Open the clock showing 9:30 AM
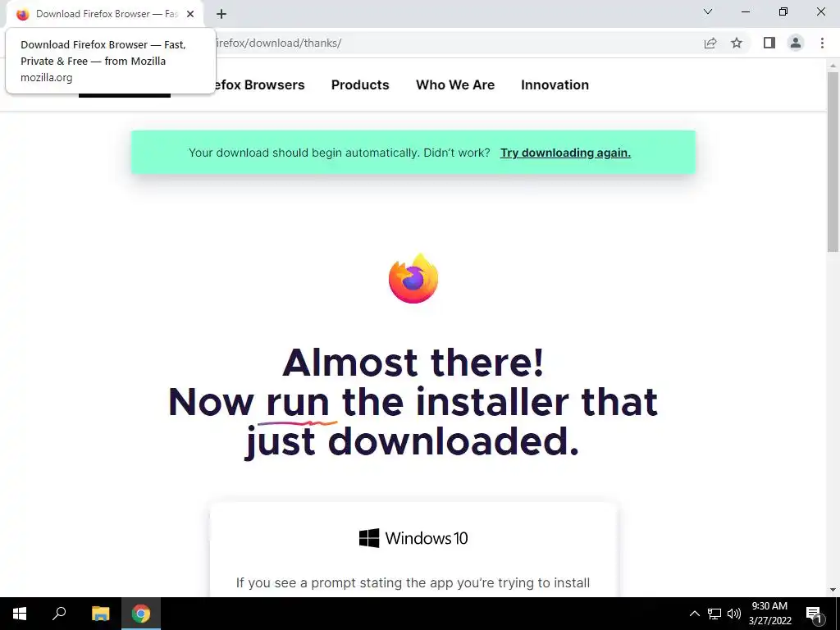The width and height of the screenshot is (840, 630). (769, 614)
